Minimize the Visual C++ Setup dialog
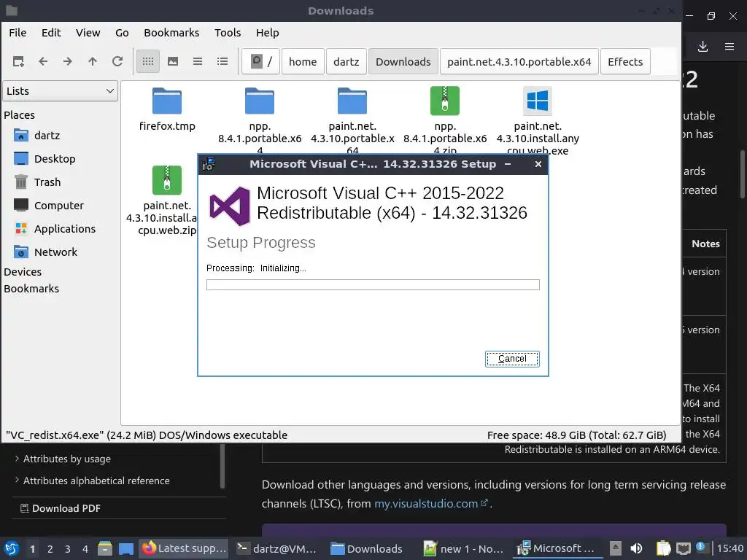 coord(508,164)
